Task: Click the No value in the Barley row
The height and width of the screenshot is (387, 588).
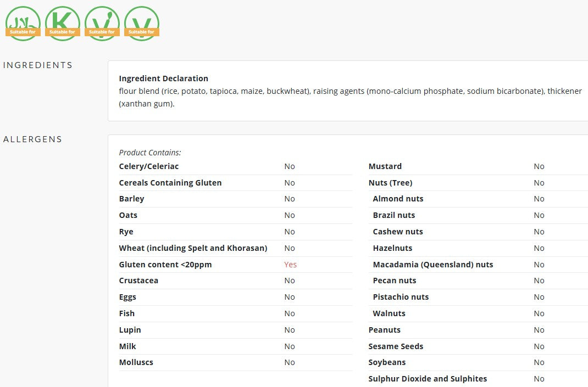Action: point(290,199)
